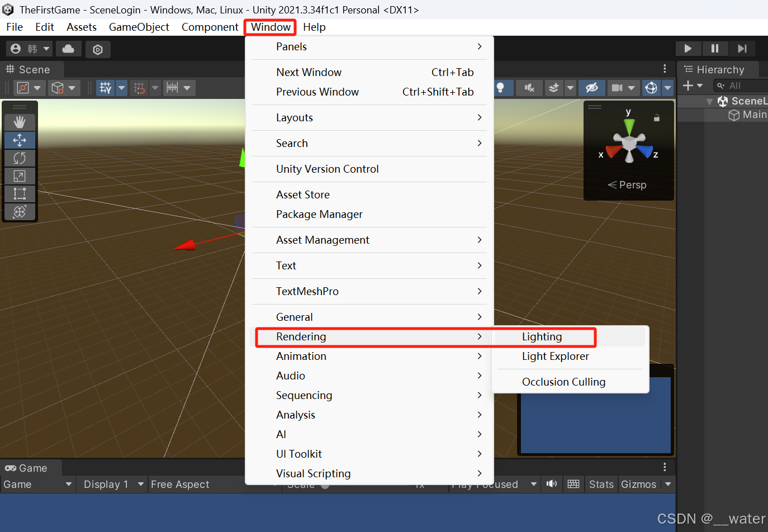
Task: Open the cloud services button
Action: 68,49
